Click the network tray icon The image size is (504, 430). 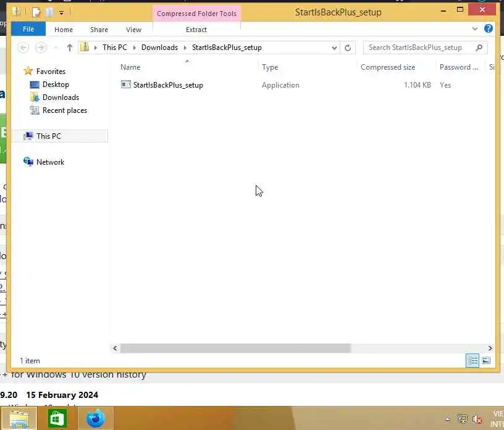[462, 419]
